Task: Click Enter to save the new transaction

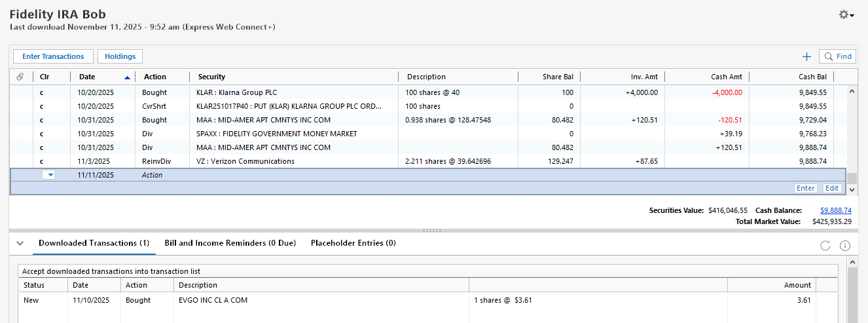Action: pos(805,188)
